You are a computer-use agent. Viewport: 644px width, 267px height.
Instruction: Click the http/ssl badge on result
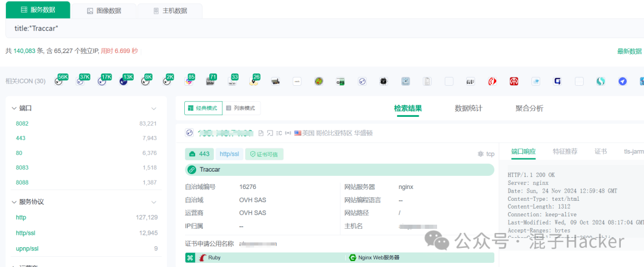tap(229, 154)
